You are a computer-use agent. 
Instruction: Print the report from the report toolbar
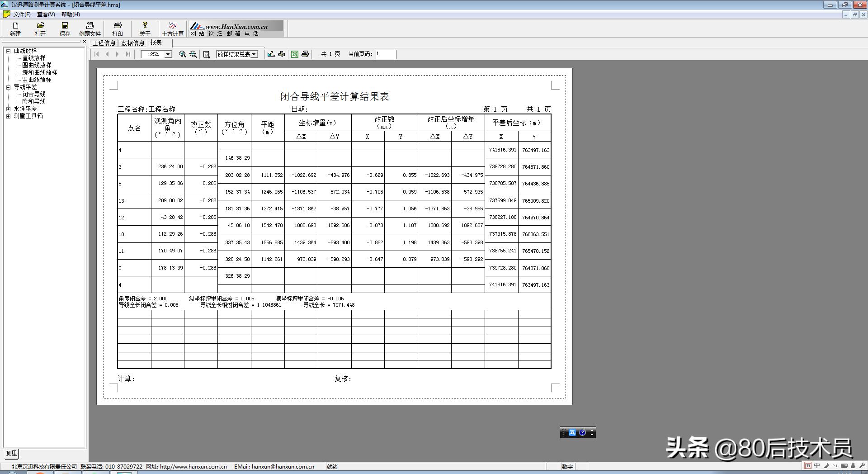[305, 54]
